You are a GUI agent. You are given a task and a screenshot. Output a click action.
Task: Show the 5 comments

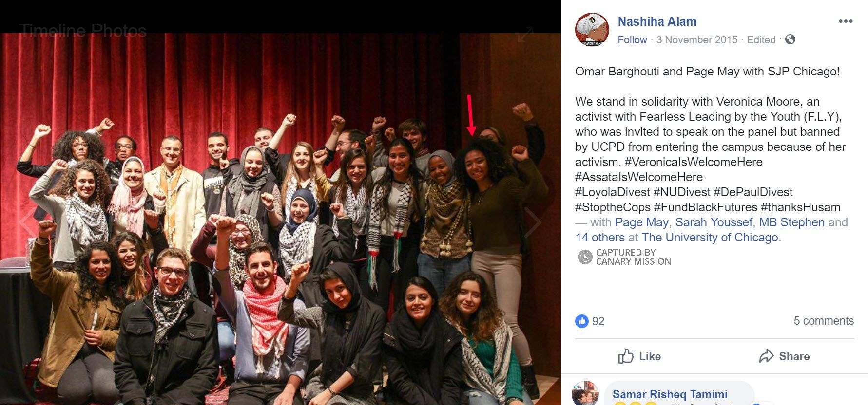coord(824,321)
